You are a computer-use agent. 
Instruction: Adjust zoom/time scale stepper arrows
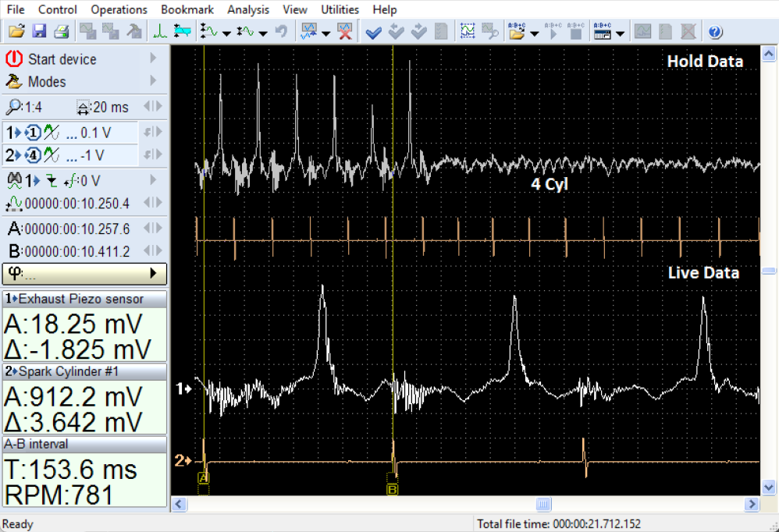(x=153, y=106)
